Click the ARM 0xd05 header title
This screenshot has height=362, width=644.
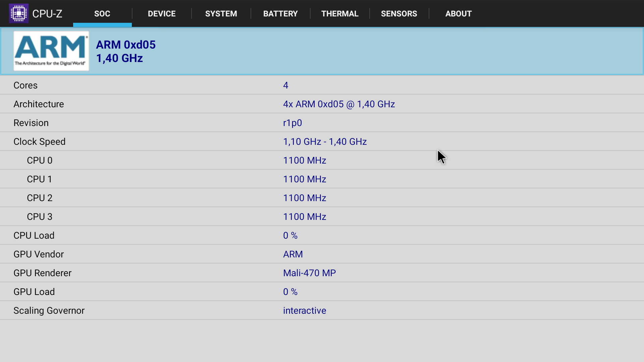(x=126, y=45)
